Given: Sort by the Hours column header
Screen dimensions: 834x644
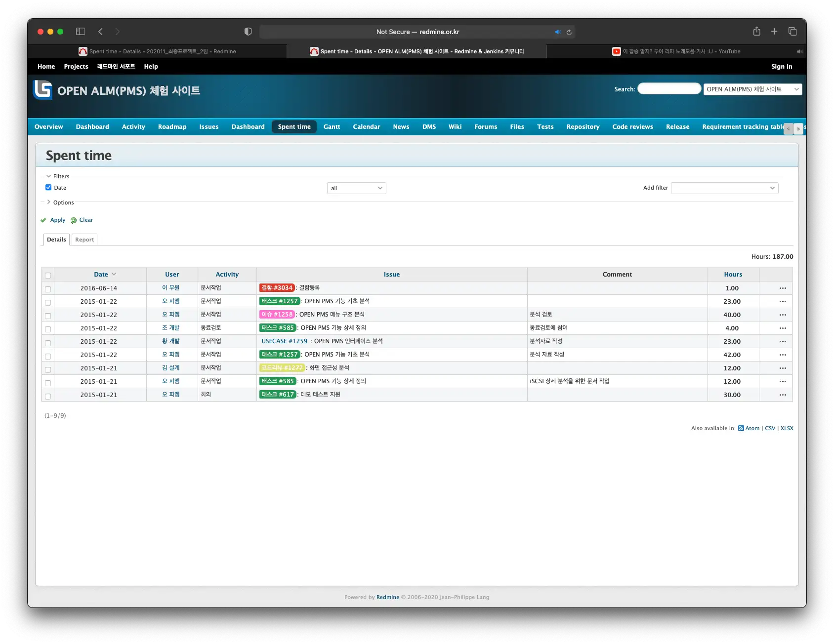Looking at the screenshot, I should point(733,275).
